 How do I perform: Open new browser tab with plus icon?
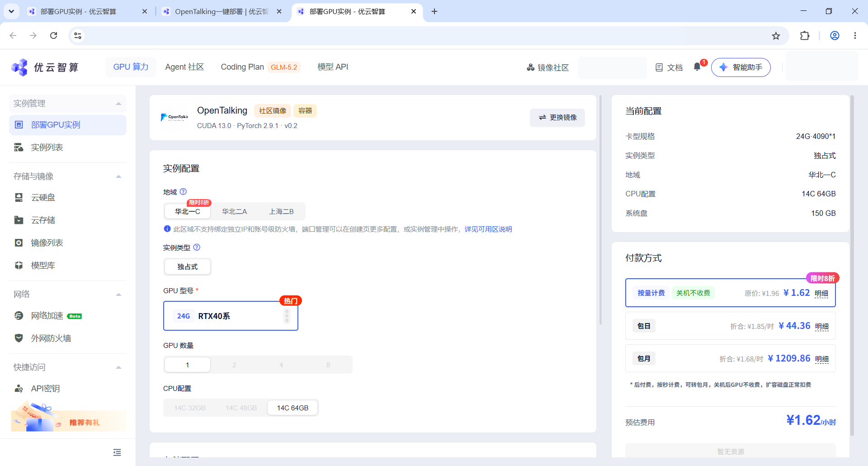click(434, 11)
